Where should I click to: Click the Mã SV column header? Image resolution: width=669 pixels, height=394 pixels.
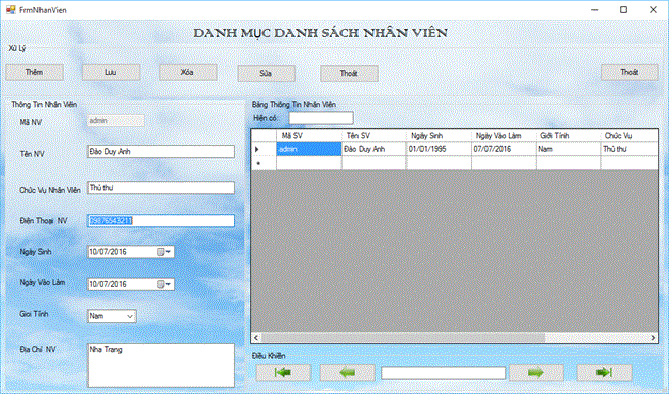point(309,135)
